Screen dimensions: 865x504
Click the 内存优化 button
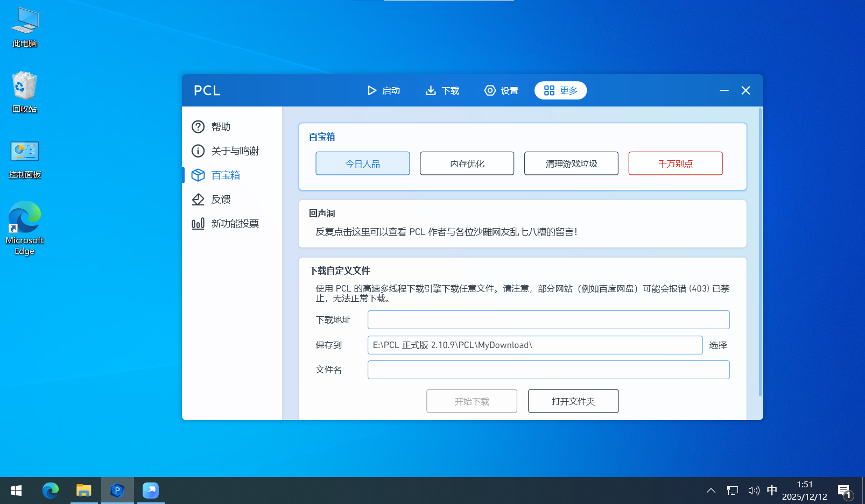coord(467,164)
